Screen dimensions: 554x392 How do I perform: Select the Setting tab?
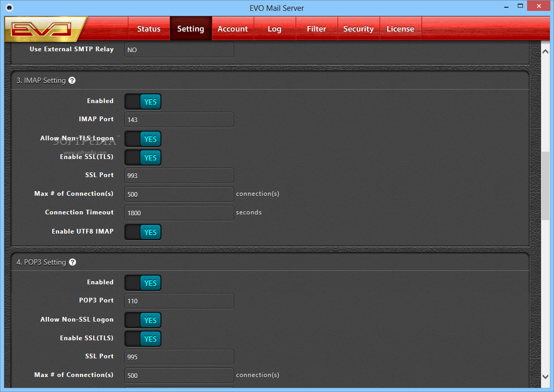click(x=191, y=28)
